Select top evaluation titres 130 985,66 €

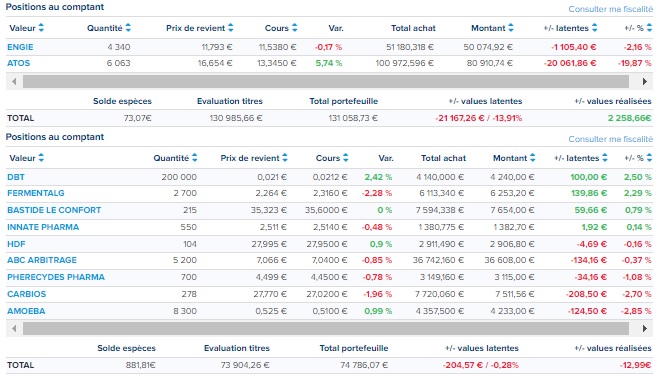pyautogui.click(x=236, y=118)
